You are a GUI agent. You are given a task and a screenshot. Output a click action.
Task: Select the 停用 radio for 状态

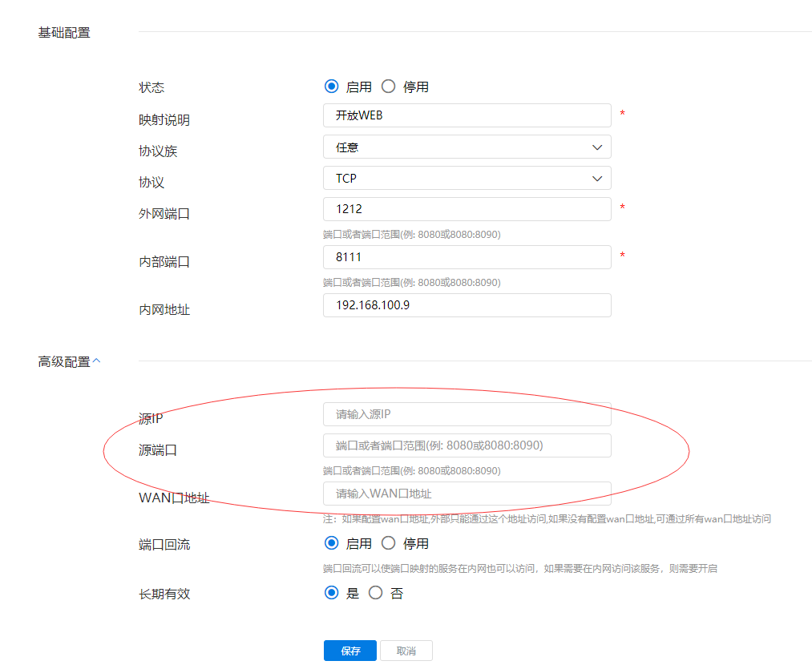tap(389, 87)
